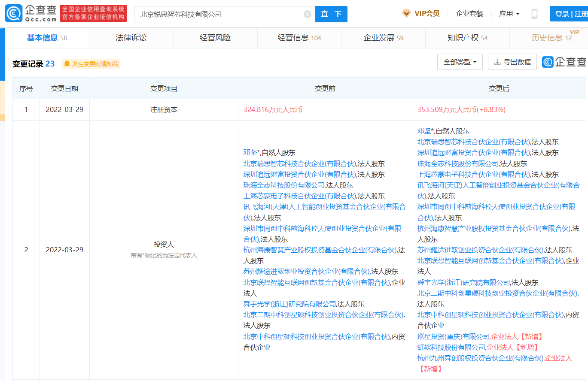Open the 全部类型 dropdown filter

click(x=460, y=62)
